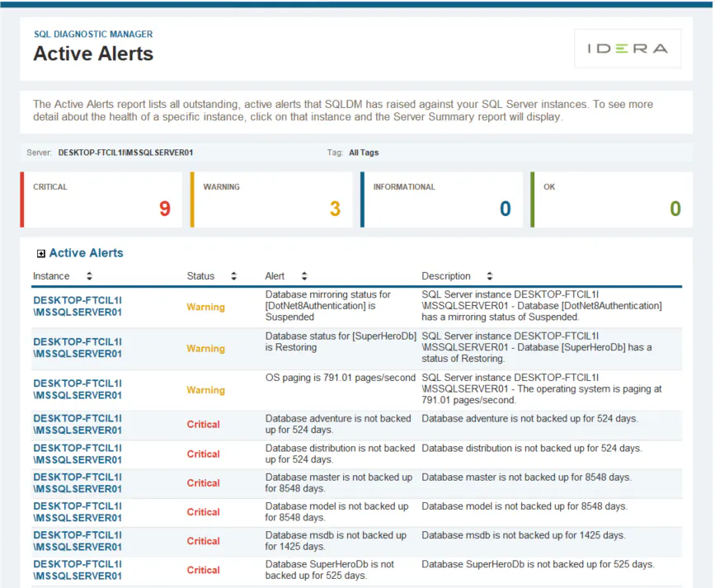715x588 pixels.
Task: Select the All Tags value
Action: [364, 153]
